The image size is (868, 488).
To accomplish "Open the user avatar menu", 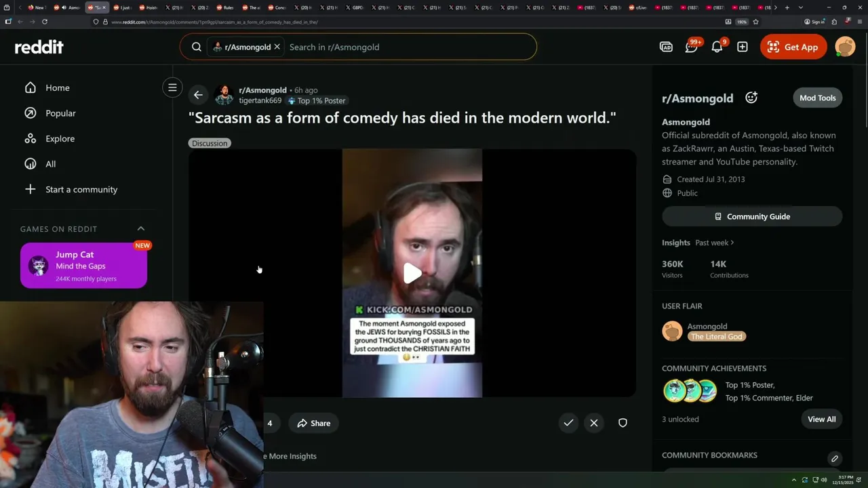I will coord(845,47).
